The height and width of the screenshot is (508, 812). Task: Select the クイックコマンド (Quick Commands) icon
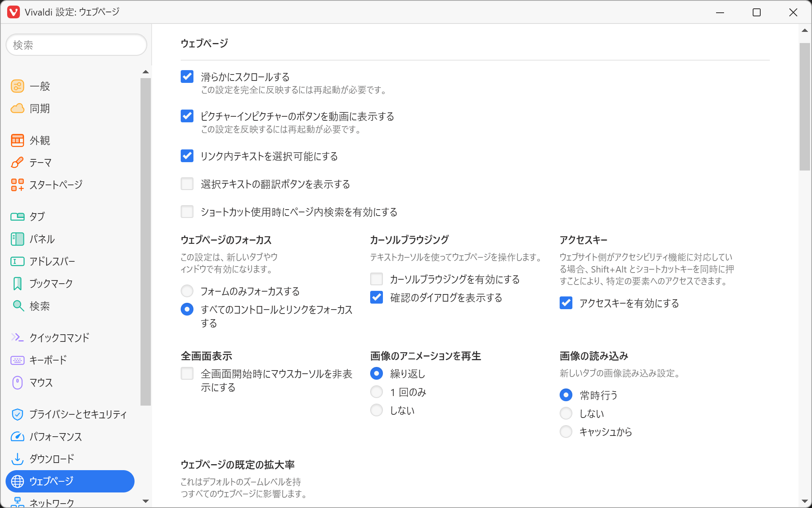pos(17,337)
